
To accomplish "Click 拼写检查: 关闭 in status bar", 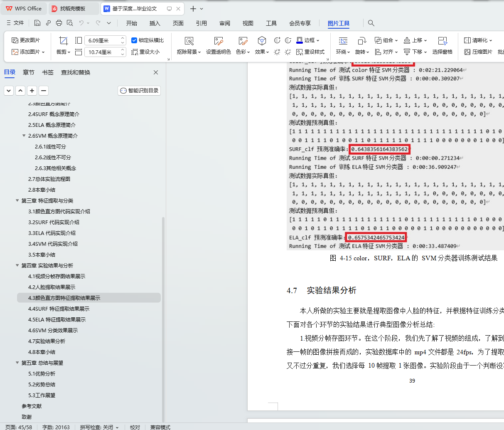I will click(99, 427).
